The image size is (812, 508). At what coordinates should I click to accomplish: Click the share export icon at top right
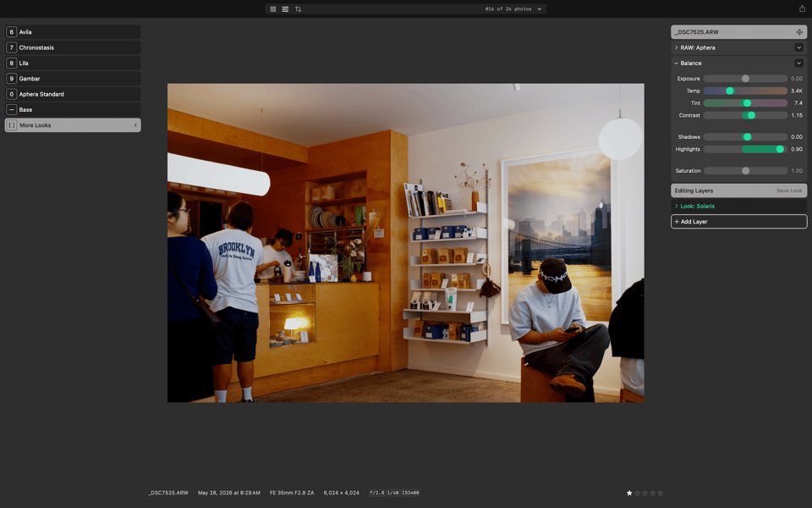802,8
